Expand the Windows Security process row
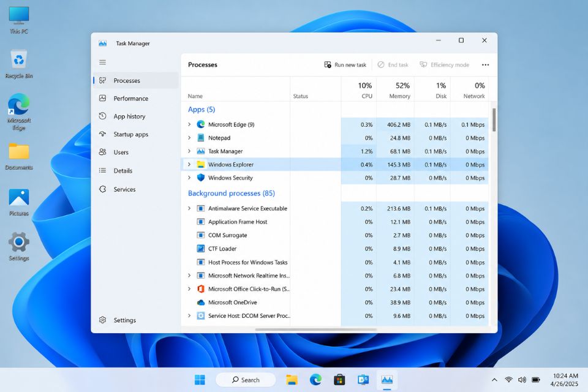 click(x=189, y=178)
